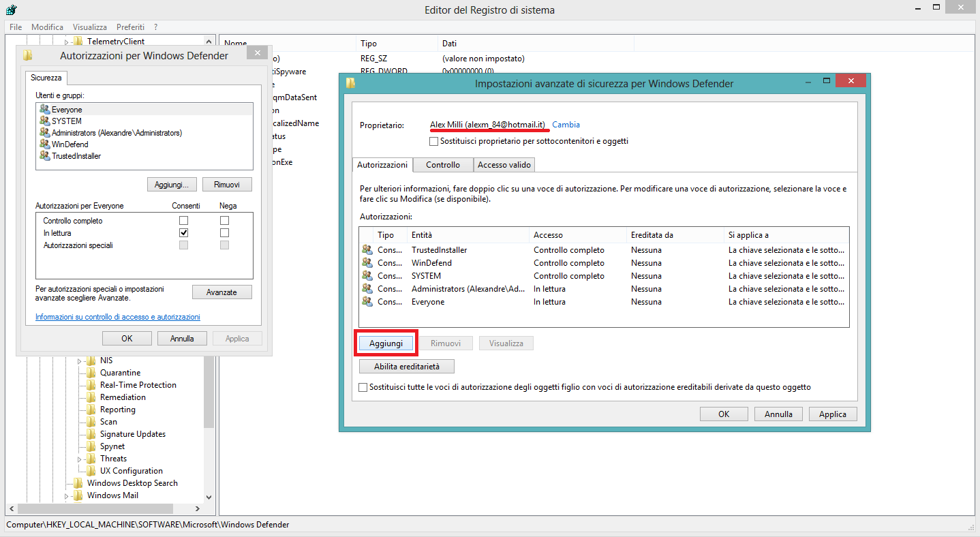The width and height of the screenshot is (980, 537).
Task: Select SYSTEM group icon in Utenti e gruppi
Action: pos(45,121)
